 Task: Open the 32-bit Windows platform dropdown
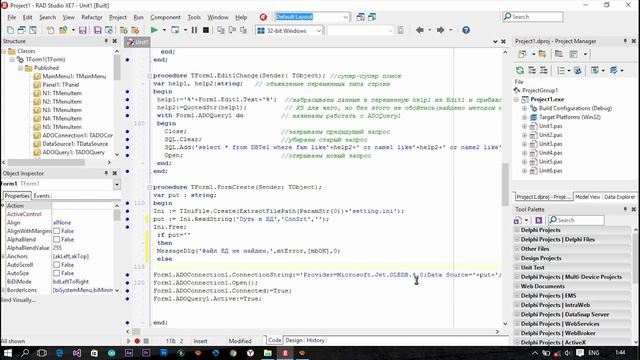click(319, 31)
